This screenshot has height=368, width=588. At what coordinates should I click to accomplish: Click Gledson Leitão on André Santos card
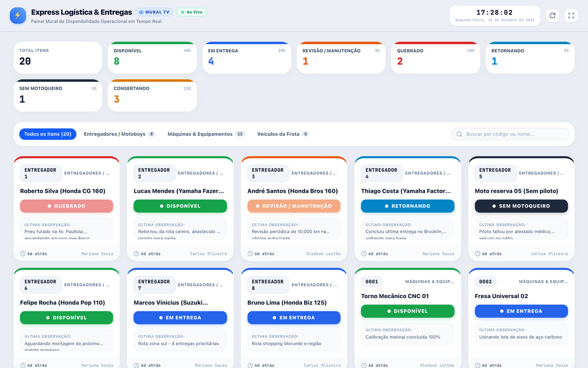pos(323,254)
